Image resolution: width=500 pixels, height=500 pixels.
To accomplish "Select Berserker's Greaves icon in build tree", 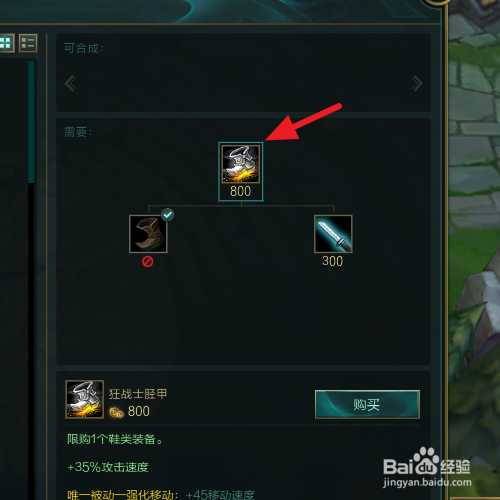I will 241,164.
